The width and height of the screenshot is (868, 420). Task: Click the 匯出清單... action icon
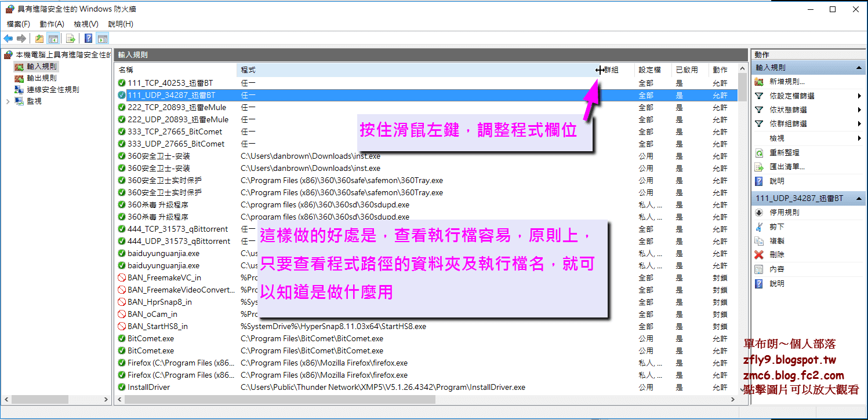point(759,167)
